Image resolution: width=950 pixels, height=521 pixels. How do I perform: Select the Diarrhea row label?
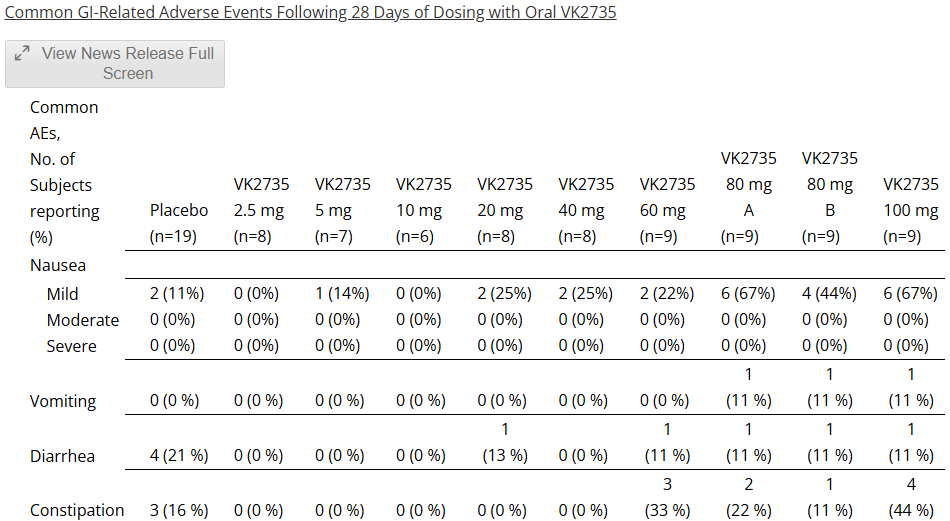coord(63,456)
